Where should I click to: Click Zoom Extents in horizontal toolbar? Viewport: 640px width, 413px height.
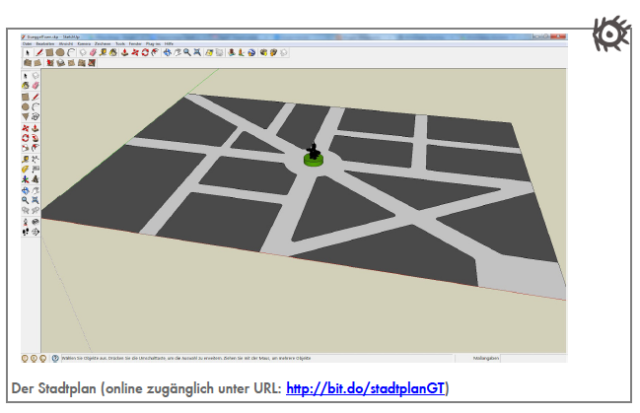click(197, 52)
